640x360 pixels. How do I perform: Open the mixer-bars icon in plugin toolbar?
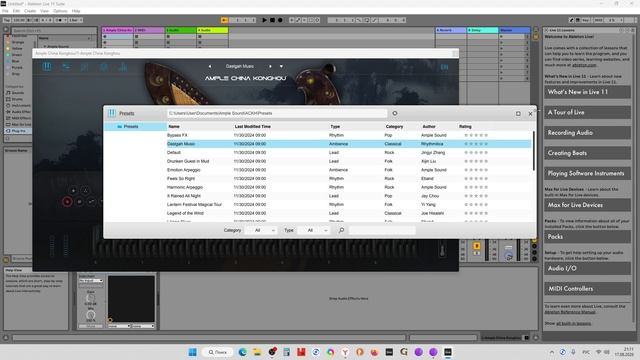pyautogui.click(x=123, y=67)
